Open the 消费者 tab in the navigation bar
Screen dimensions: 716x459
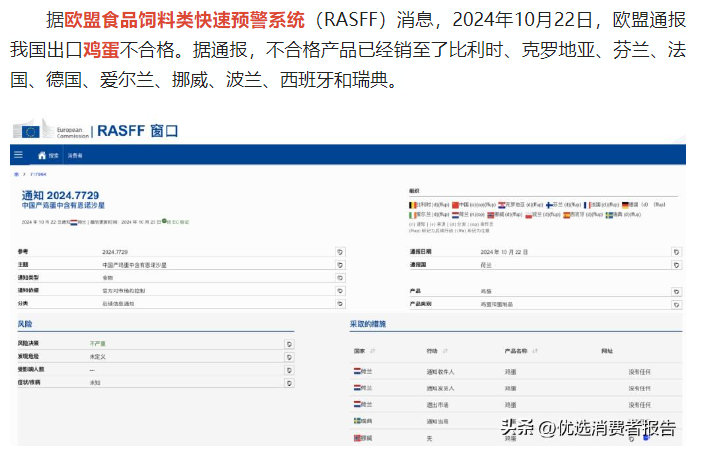pyautogui.click(x=75, y=156)
